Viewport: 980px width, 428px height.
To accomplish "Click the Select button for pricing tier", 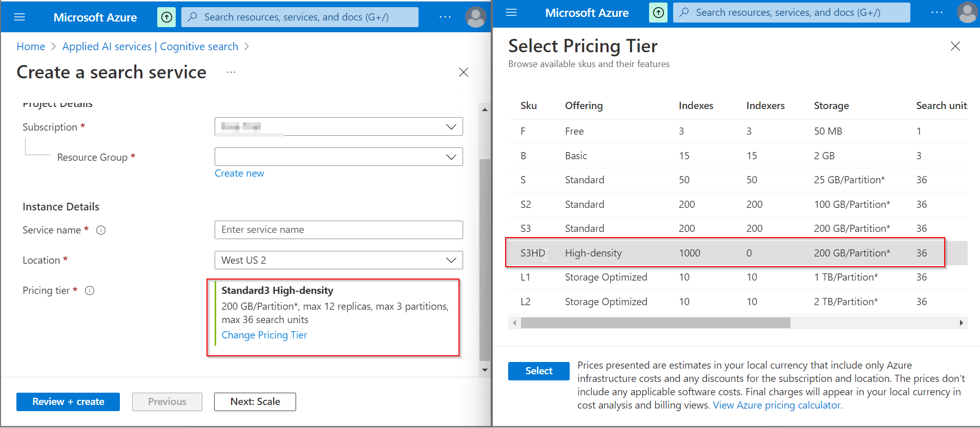I will pyautogui.click(x=539, y=371).
